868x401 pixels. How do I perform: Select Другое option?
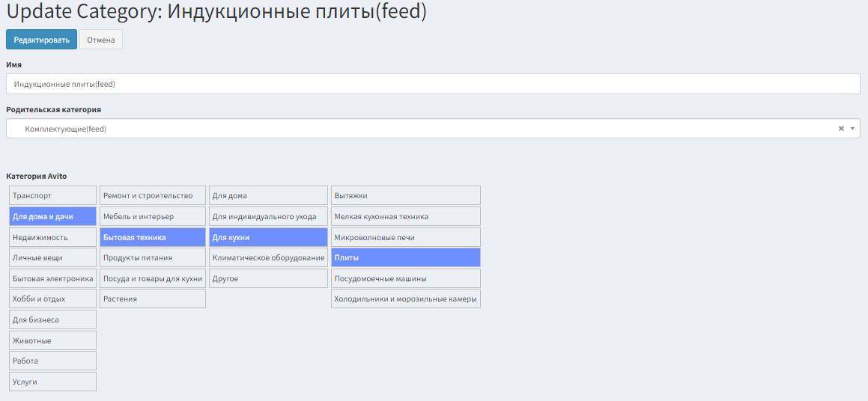click(x=268, y=278)
